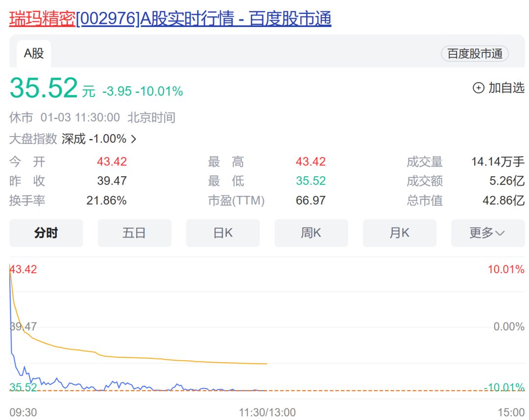This screenshot has width=529, height=420.
Task: Click 换手率 value 21.86%
Action: click(106, 201)
